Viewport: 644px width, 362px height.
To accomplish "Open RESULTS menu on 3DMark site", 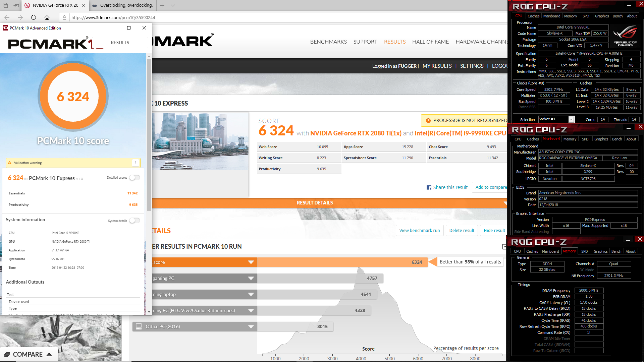I will tap(395, 42).
